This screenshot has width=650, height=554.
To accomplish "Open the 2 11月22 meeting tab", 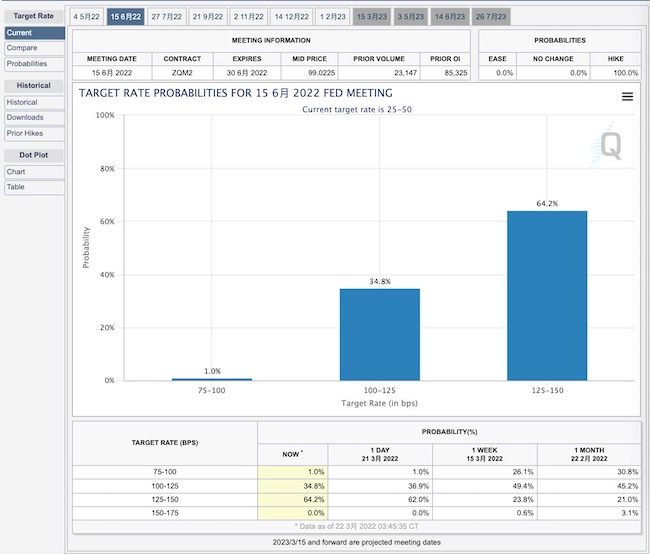I will (x=250, y=16).
